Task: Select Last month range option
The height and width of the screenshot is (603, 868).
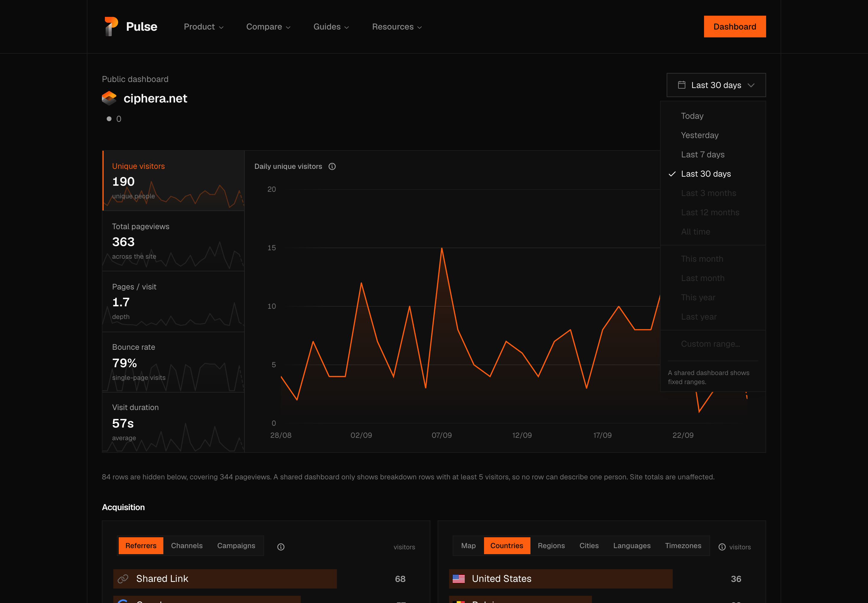Action: coord(713,278)
